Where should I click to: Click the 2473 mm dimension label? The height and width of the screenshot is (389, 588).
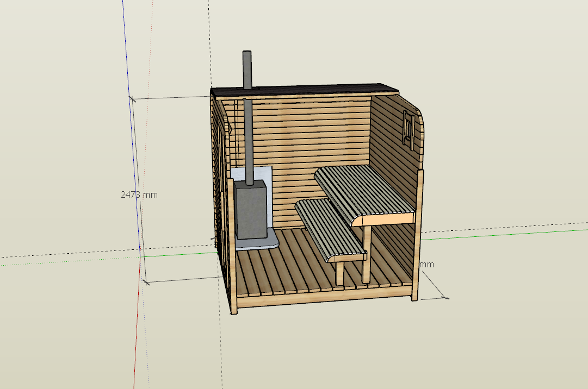tap(139, 194)
